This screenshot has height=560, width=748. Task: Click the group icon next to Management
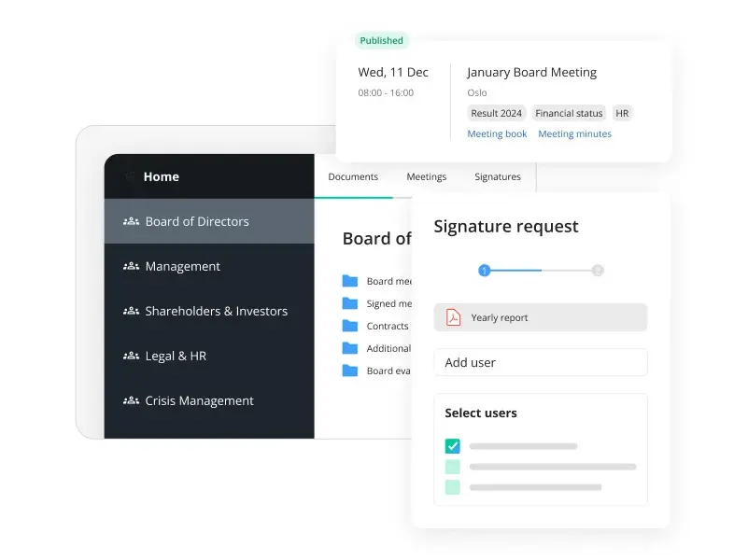click(131, 267)
